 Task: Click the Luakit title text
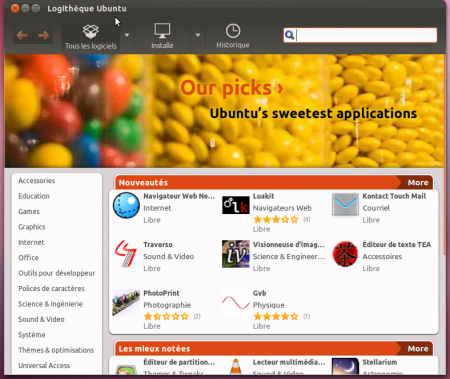pyautogui.click(x=263, y=196)
